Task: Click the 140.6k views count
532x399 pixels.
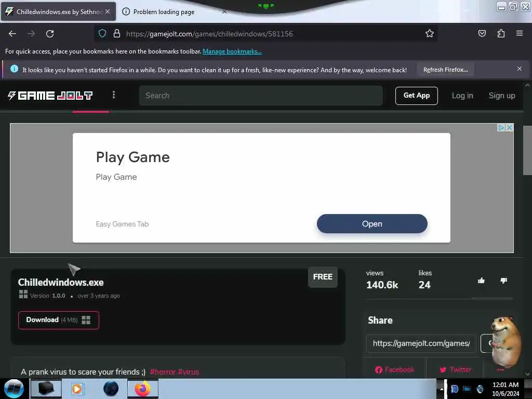Action: point(382,285)
